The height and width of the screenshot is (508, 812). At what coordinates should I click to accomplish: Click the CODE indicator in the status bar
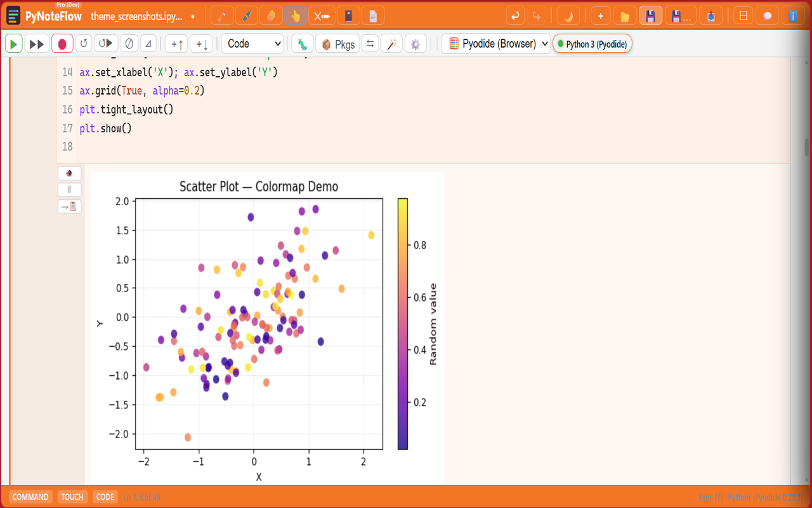105,497
